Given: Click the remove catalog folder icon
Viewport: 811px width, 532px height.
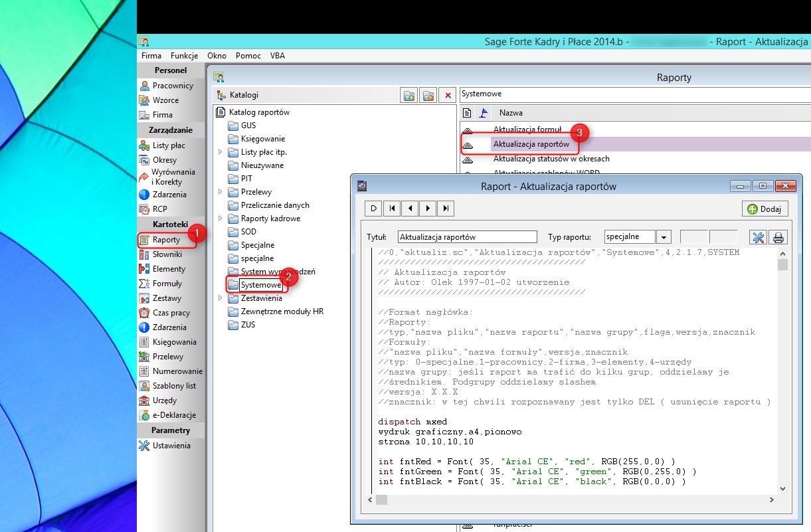Looking at the screenshot, I should [x=428, y=95].
